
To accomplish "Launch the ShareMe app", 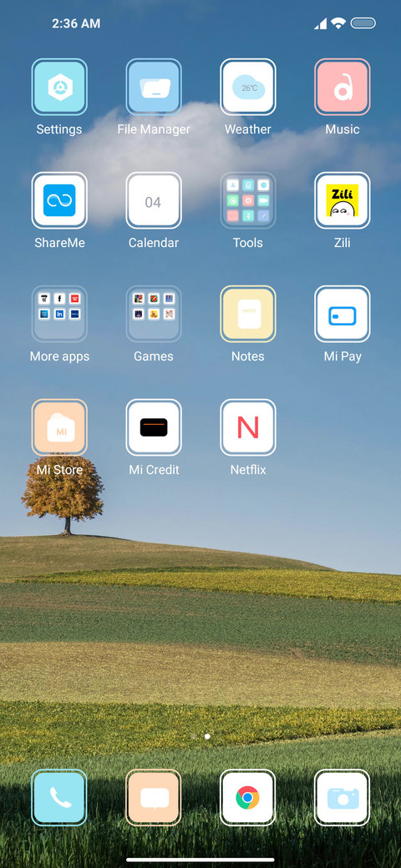I will pos(59,200).
